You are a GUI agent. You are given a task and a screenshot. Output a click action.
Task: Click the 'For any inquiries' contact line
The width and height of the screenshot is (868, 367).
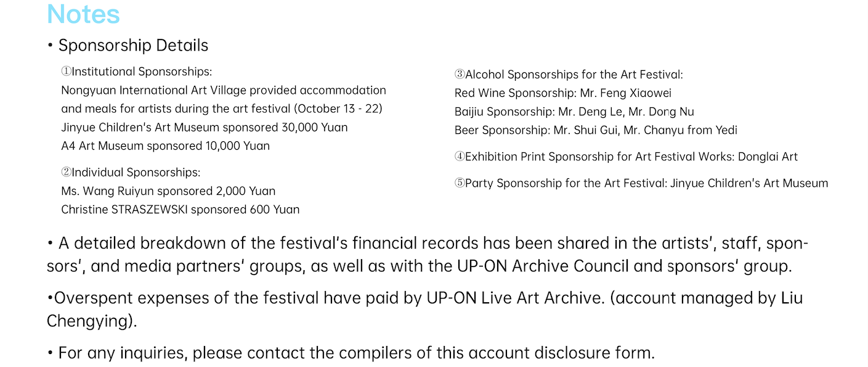(x=351, y=353)
